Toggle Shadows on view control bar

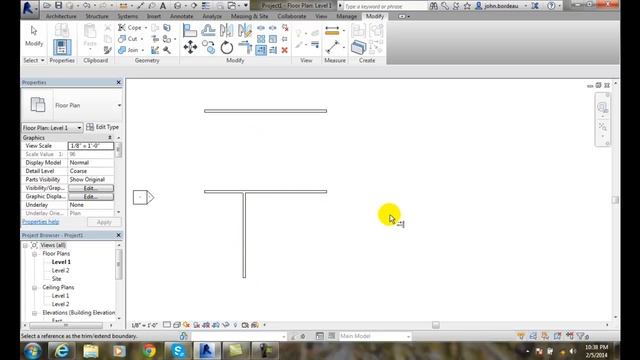point(196,325)
